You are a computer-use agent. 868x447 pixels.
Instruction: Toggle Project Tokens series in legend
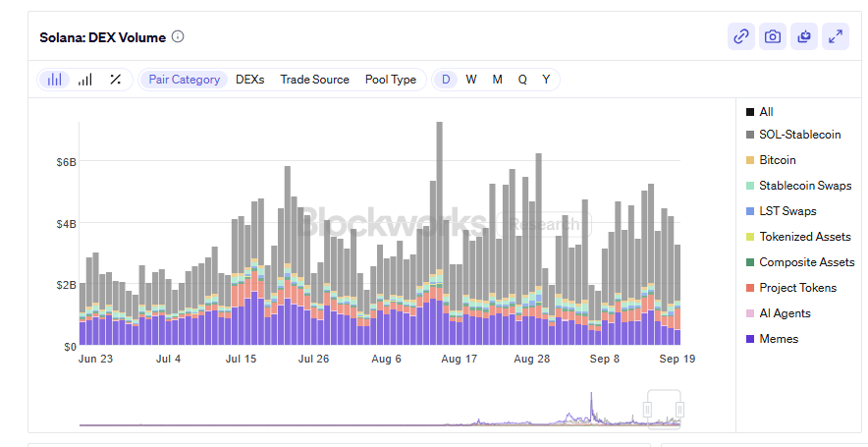791,288
